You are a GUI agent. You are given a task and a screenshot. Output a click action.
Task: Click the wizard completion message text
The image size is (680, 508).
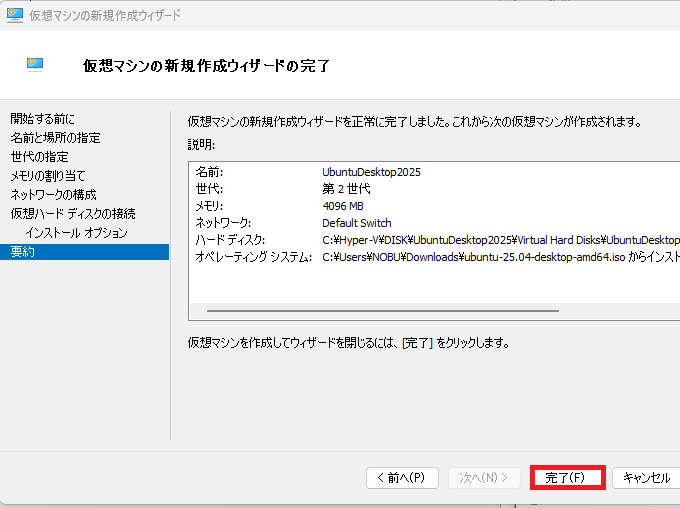click(415, 122)
